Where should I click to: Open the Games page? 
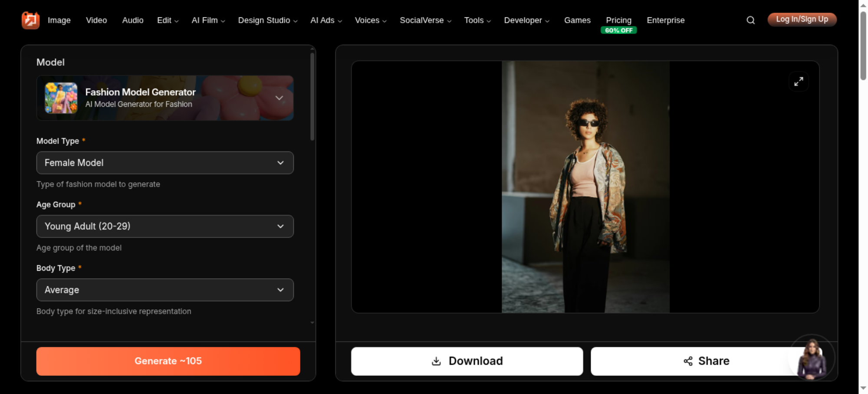pos(577,20)
